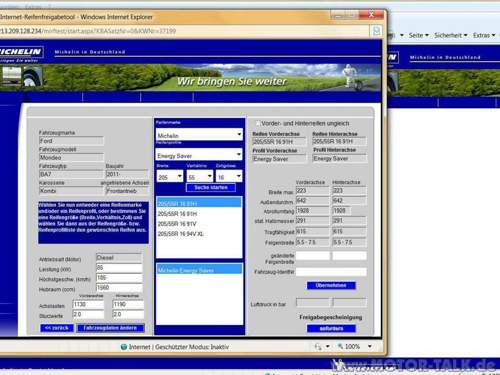Image resolution: width=500 pixels, height=375 pixels.
Task: Open the 100% zoom level dropdown
Action: [370, 346]
